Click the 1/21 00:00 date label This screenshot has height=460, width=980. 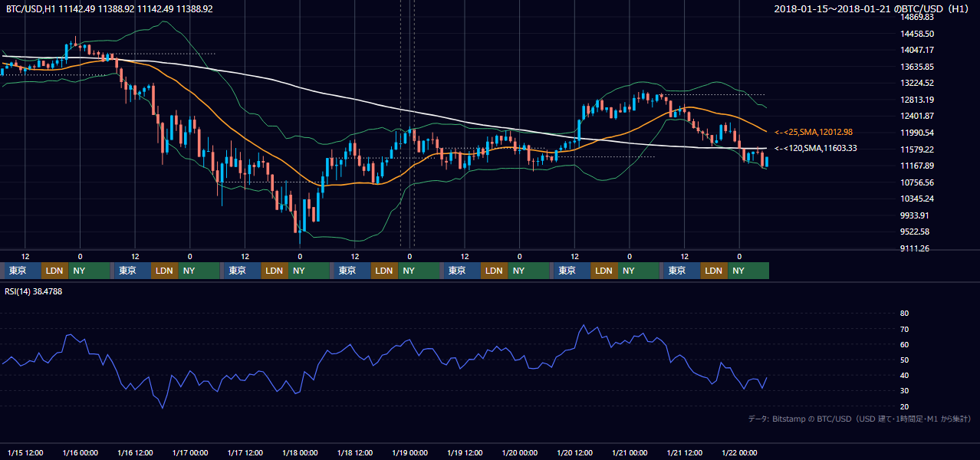pos(630,452)
